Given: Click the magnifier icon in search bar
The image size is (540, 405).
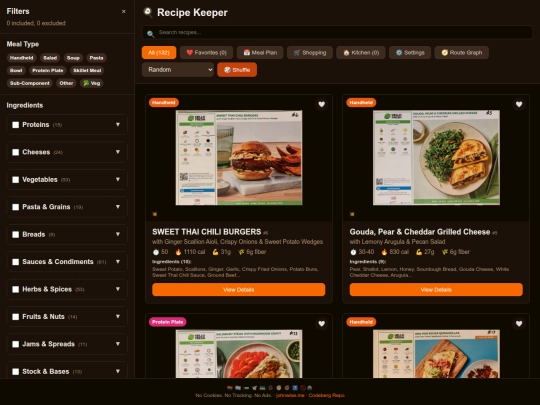Looking at the screenshot, I should pos(150,34).
